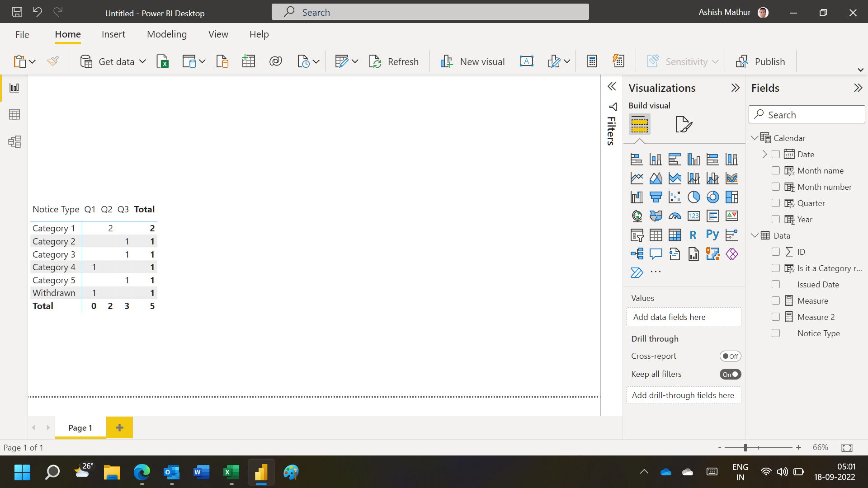Click the Publish button
Screen dimensions: 868x488
point(760,61)
